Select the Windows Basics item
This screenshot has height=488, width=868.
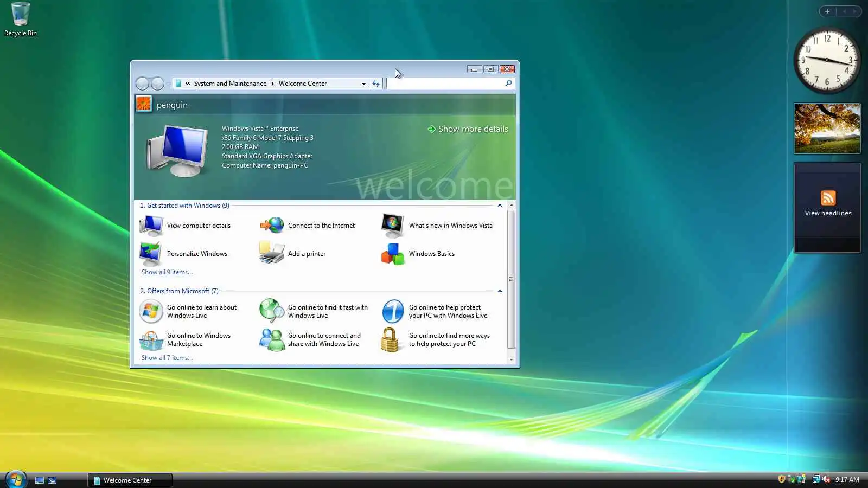coord(418,254)
